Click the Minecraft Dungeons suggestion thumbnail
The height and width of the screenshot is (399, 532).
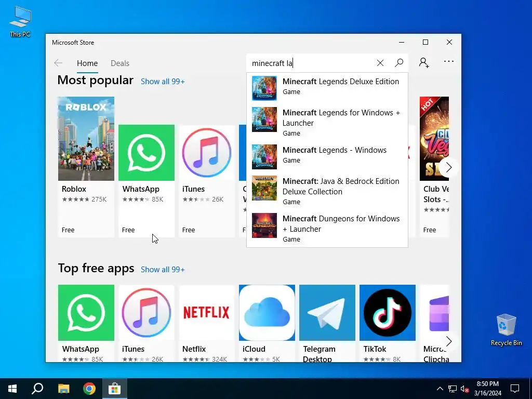pos(264,225)
